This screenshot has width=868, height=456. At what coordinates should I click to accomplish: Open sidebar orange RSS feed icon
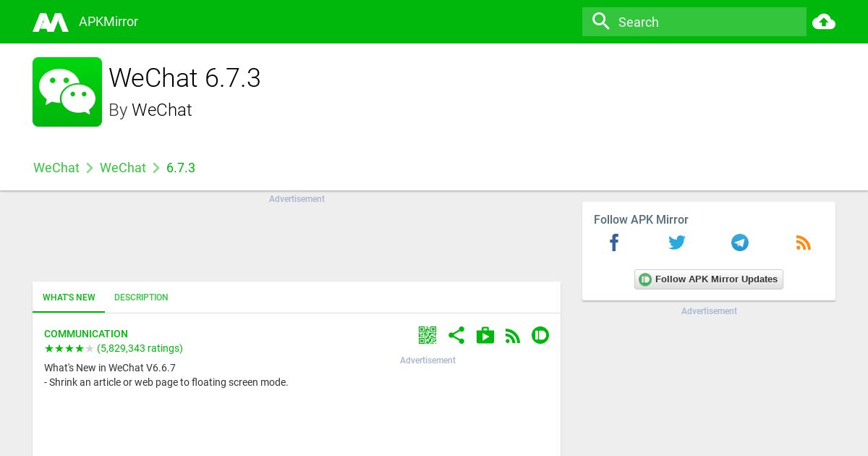[803, 242]
